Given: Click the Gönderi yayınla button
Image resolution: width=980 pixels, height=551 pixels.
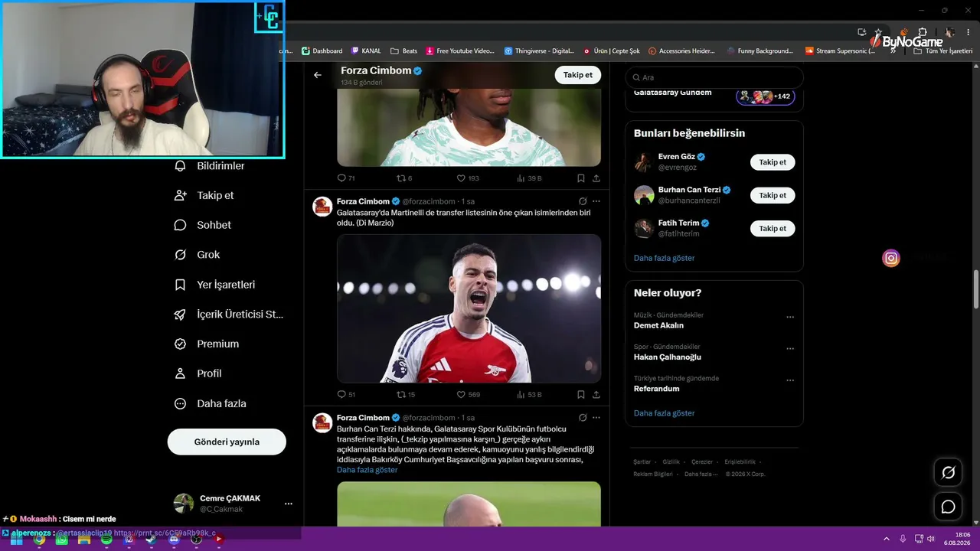Looking at the screenshot, I should point(227,442).
